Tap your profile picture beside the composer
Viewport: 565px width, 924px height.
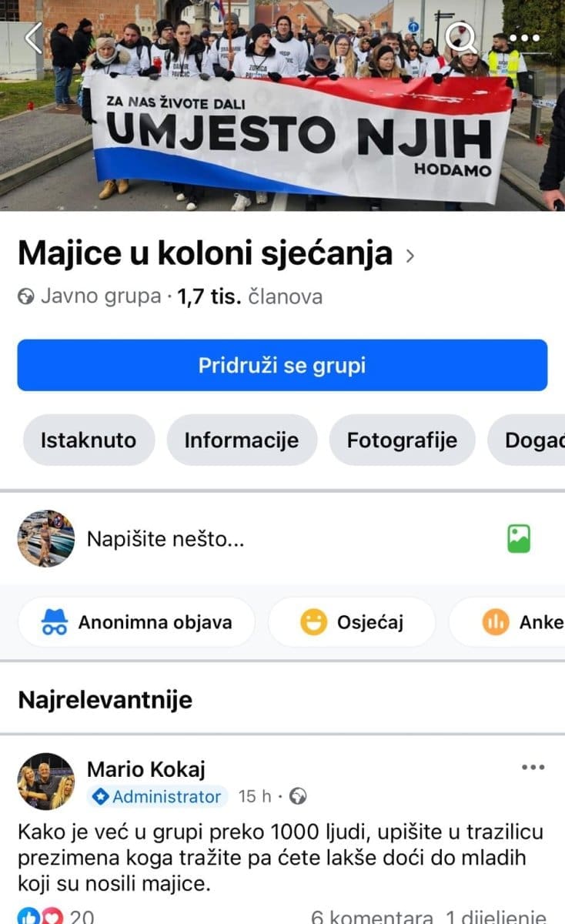46,539
